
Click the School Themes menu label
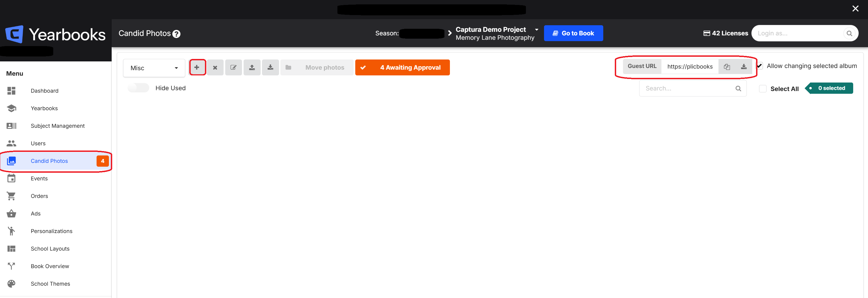click(x=50, y=283)
